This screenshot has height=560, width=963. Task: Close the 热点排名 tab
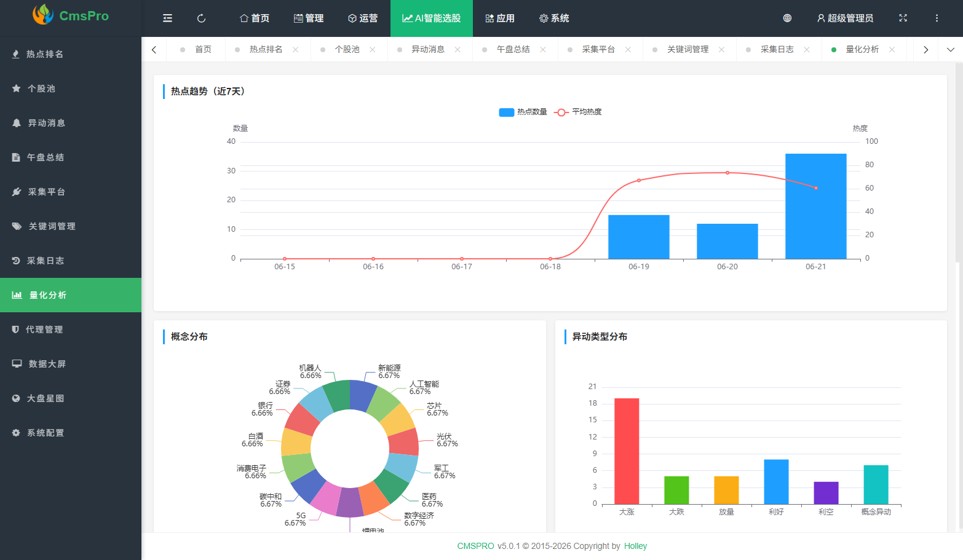click(x=296, y=50)
